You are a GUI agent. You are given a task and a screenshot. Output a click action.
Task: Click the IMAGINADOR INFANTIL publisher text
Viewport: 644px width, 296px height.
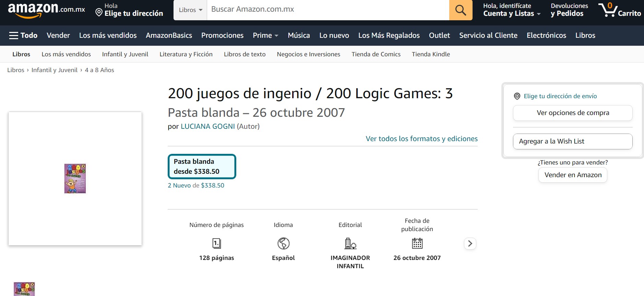350,262
